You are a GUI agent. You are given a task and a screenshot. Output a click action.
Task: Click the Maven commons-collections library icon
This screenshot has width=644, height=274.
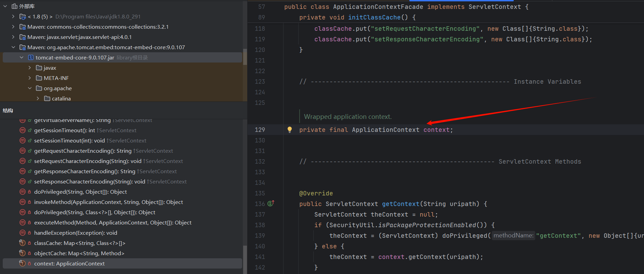pos(23,27)
